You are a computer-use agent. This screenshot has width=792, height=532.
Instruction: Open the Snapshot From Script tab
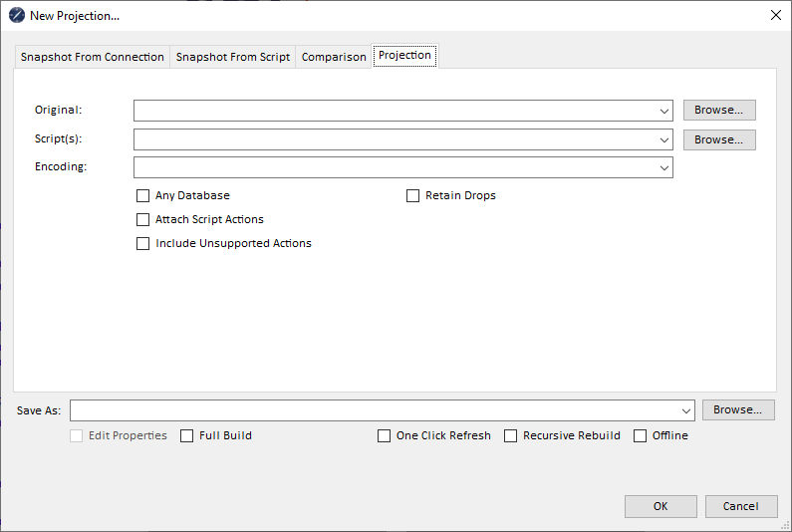[x=233, y=57]
